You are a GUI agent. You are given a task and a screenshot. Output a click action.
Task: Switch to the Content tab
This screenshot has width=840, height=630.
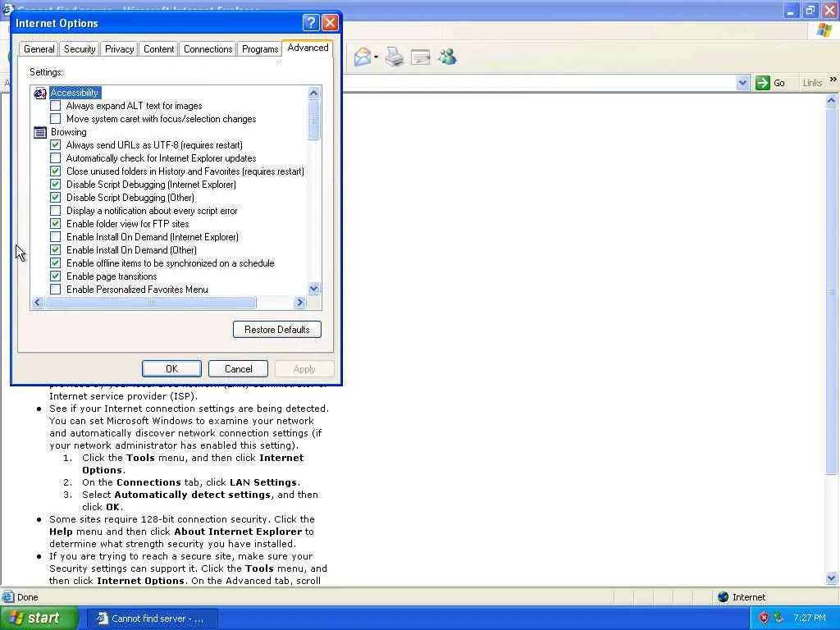point(158,49)
